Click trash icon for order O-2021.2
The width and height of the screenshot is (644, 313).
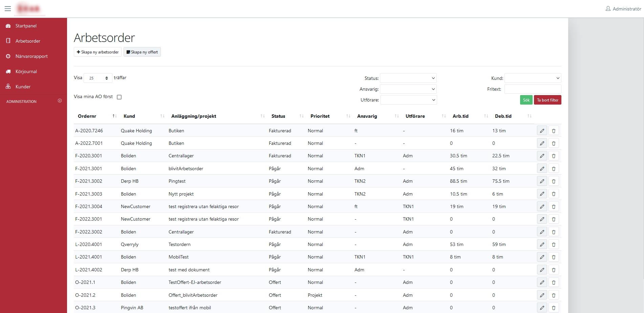554,295
